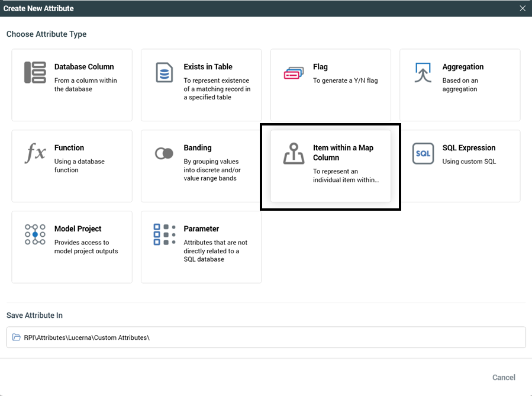Choose the Aggregation arrow icon
Screen dimensions: 532x396
pos(423,72)
